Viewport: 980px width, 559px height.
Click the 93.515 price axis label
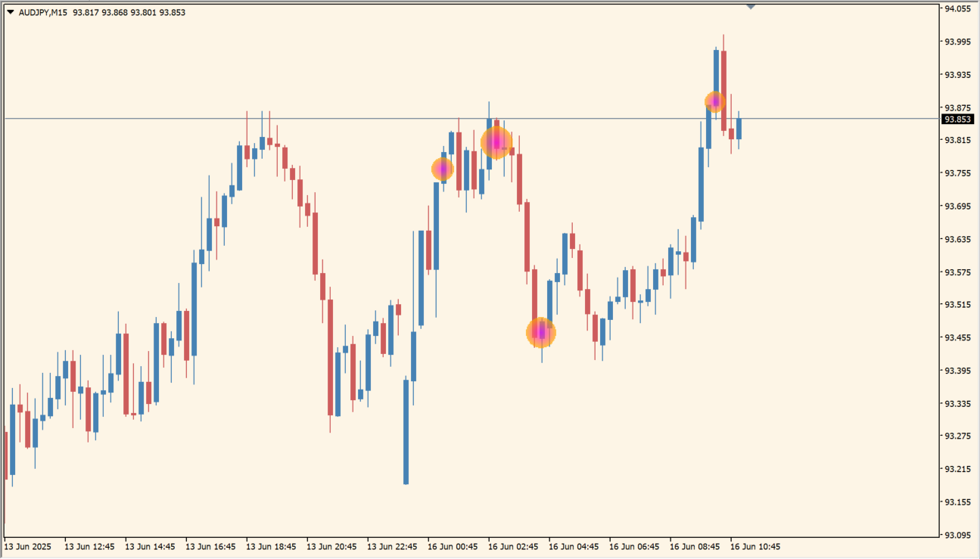point(957,305)
